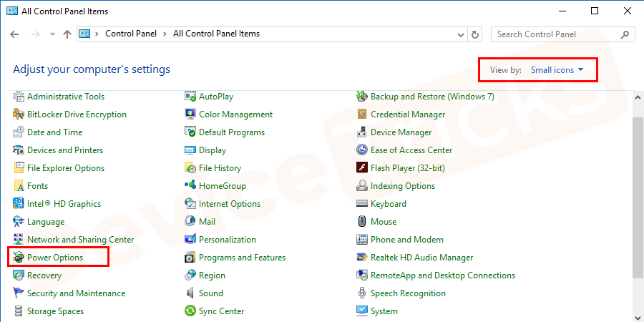Screen dimensions: 644x322
Task: Open the Credential Manager link
Action: (x=408, y=114)
